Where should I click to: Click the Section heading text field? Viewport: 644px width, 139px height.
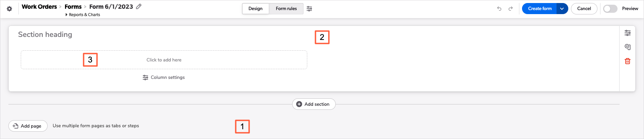(x=45, y=35)
